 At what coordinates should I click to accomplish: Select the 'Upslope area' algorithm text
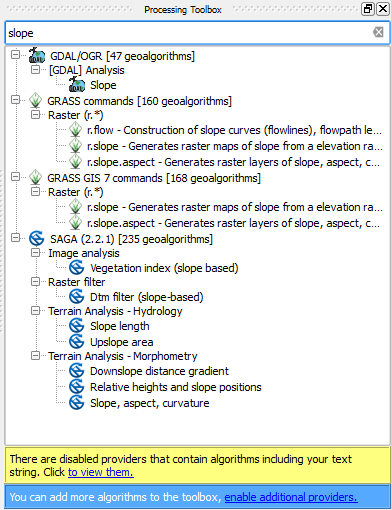click(x=122, y=342)
